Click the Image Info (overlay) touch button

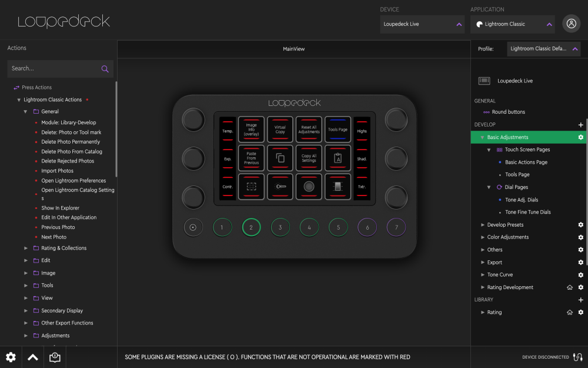click(x=251, y=129)
